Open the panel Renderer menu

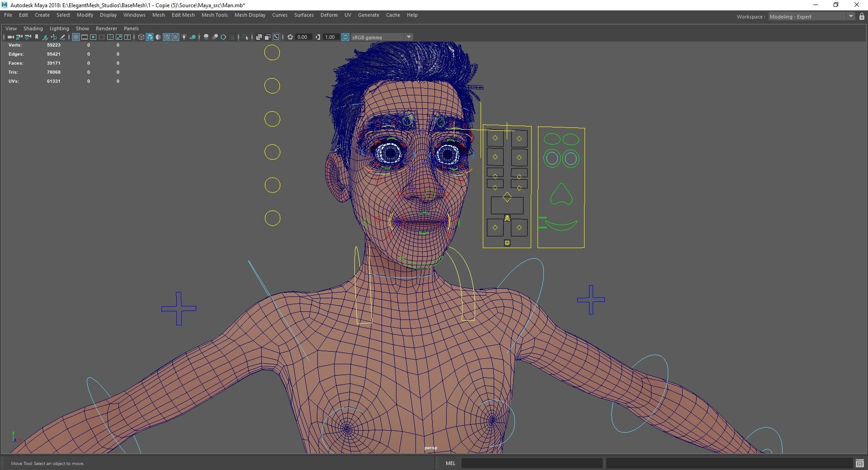pyautogui.click(x=106, y=28)
